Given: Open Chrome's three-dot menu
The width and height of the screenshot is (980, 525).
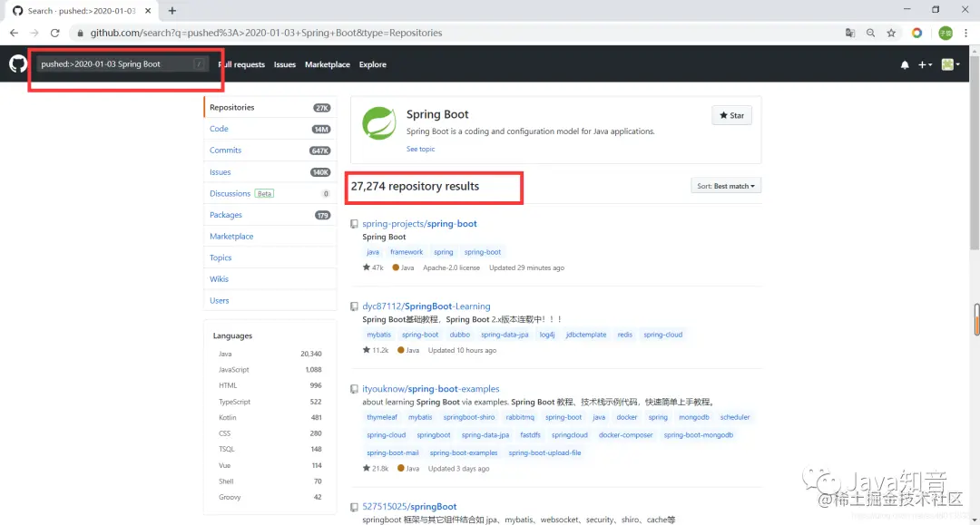Looking at the screenshot, I should pyautogui.click(x=965, y=33).
